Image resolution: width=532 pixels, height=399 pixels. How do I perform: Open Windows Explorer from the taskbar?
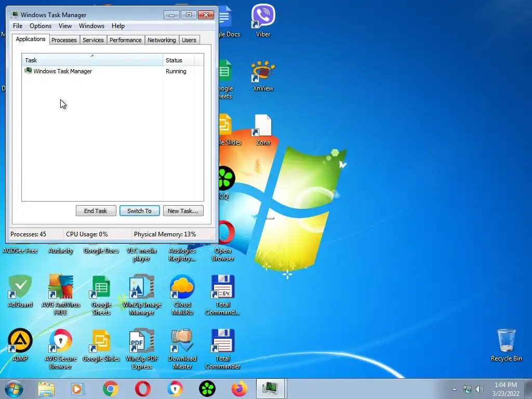(46, 389)
